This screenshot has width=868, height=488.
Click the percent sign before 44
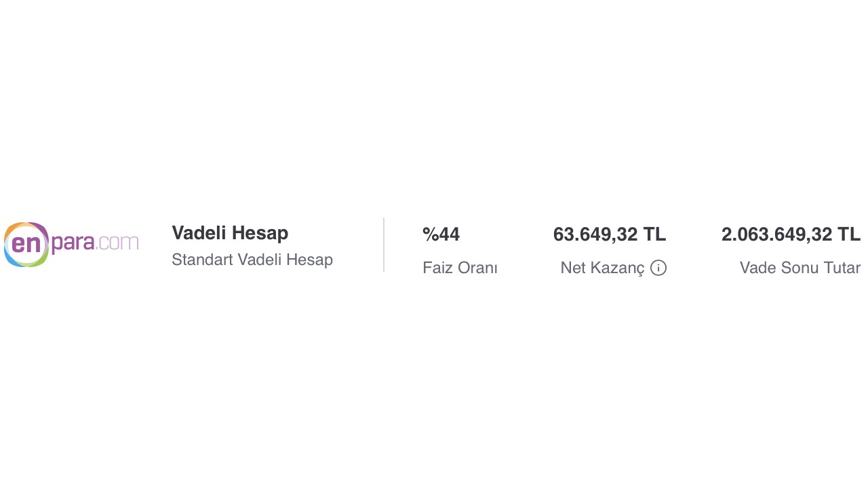pos(430,235)
